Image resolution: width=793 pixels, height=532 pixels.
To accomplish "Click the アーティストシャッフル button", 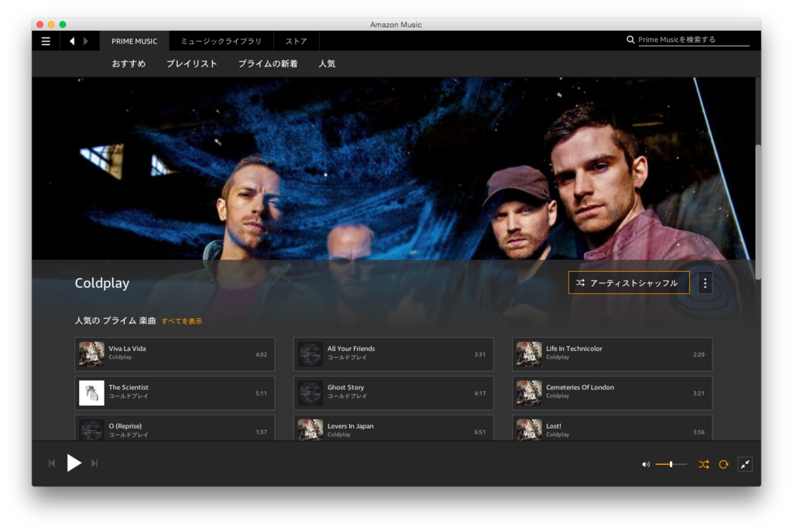I will pos(629,283).
